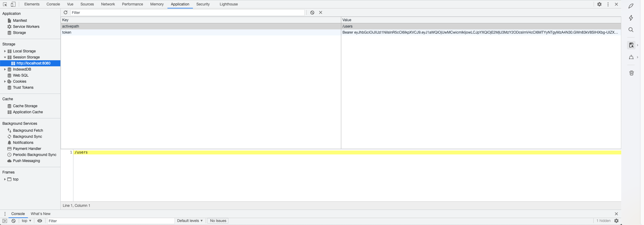Open Background Fetch service
Viewport: 644px width, 225px height.
click(x=28, y=131)
